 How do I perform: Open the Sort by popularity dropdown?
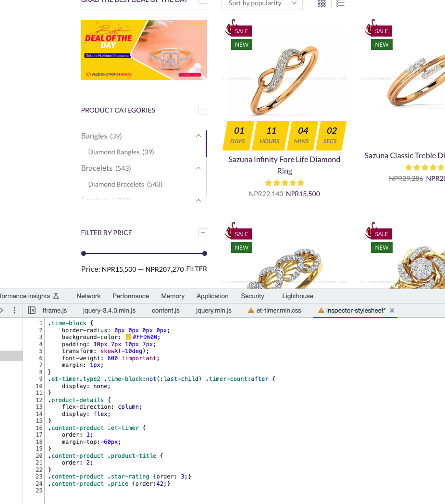coord(262,4)
